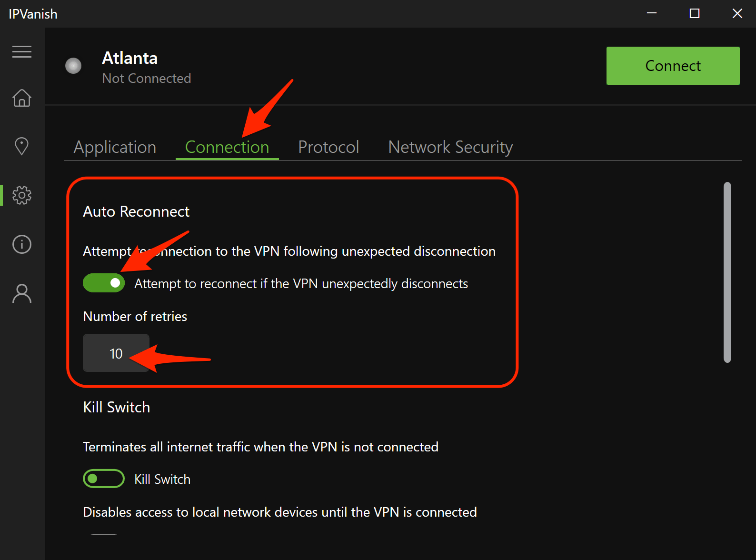Click 'Terminates all internet traffic' description

tap(261, 447)
